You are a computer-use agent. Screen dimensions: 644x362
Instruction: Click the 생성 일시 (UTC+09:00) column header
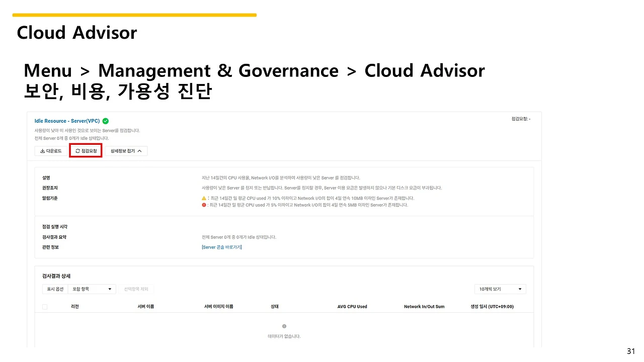492,307
